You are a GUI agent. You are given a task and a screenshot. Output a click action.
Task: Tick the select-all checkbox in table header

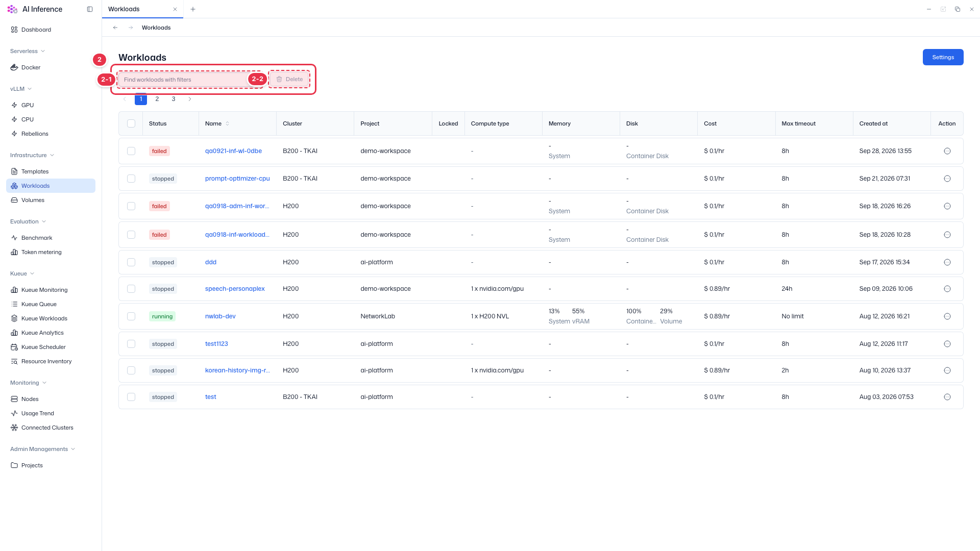point(131,123)
